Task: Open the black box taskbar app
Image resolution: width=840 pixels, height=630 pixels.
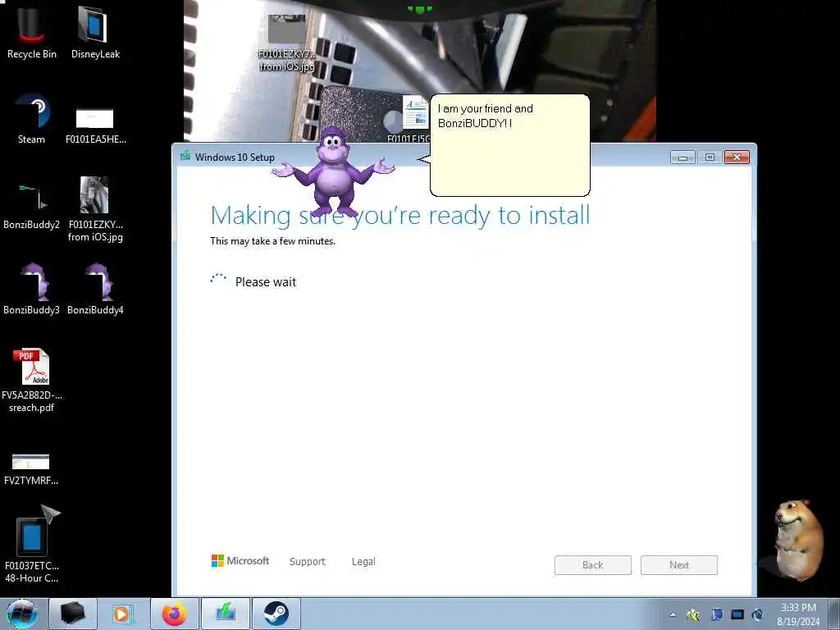Action: pos(72,614)
